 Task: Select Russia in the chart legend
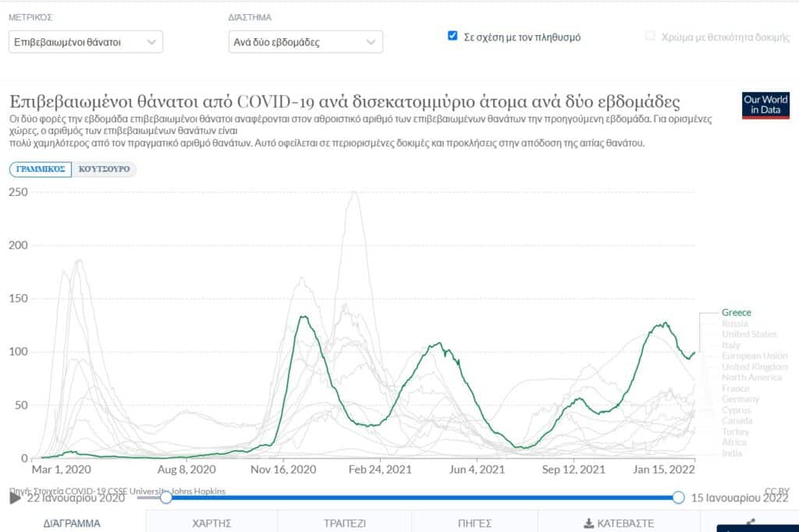coord(735,324)
